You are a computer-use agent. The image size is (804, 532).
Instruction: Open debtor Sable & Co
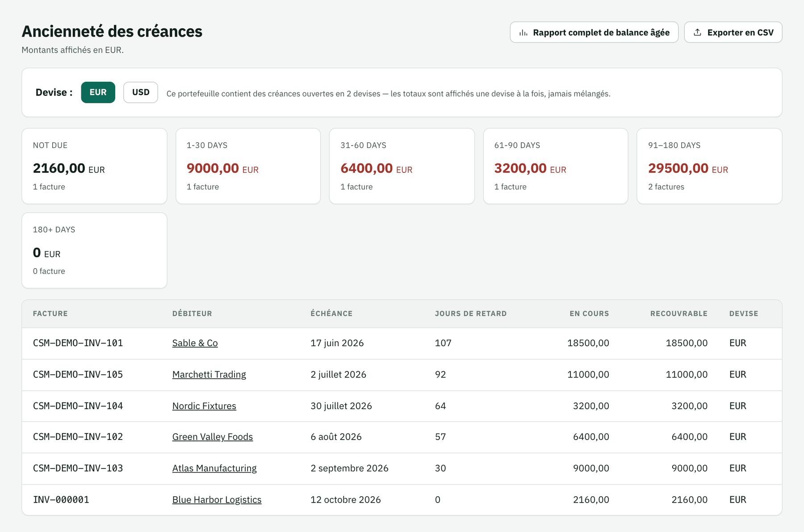(x=195, y=343)
